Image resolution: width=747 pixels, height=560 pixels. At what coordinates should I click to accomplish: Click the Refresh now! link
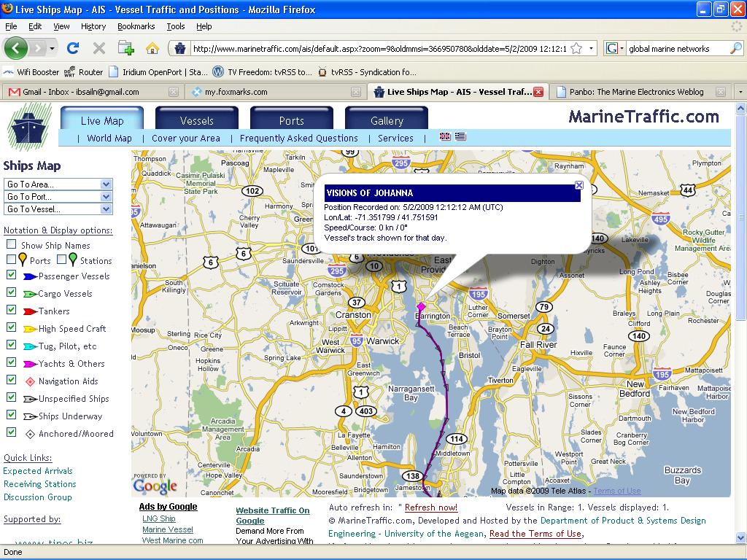tap(431, 507)
